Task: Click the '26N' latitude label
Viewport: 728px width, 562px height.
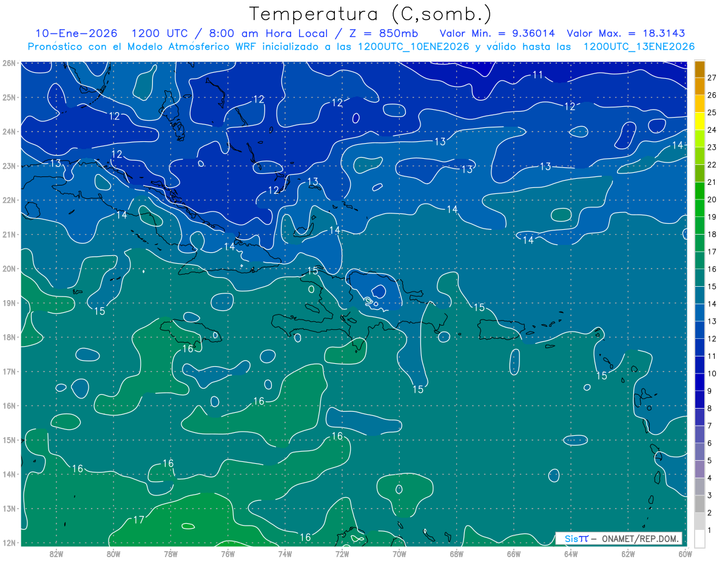Action: 9,63
